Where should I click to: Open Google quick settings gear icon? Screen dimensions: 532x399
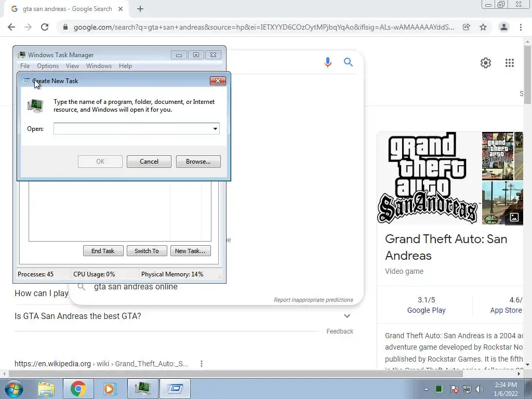click(x=486, y=63)
